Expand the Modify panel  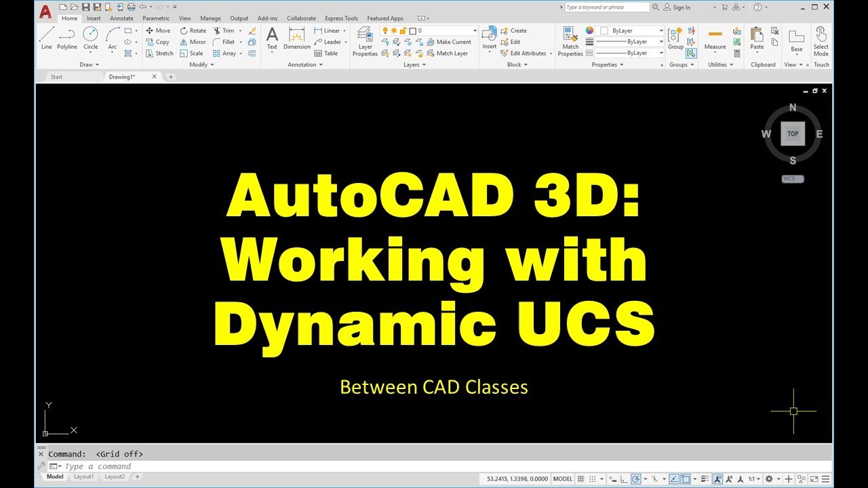coord(201,65)
